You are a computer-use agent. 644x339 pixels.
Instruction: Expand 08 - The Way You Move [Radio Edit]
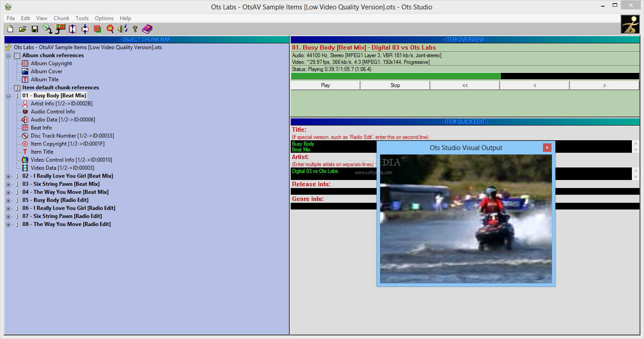(x=8, y=225)
